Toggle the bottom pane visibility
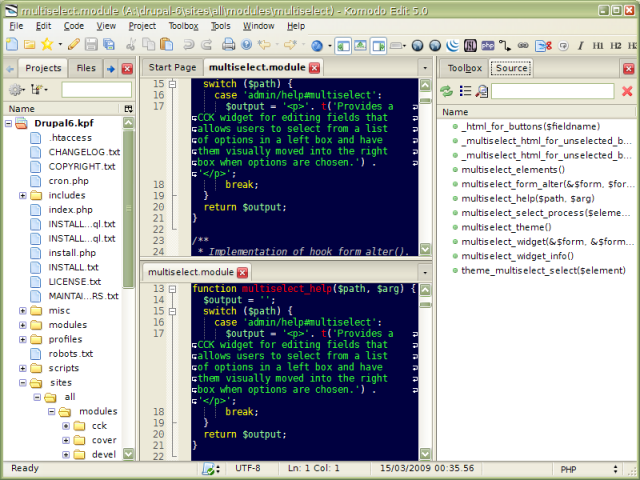 click(360, 46)
